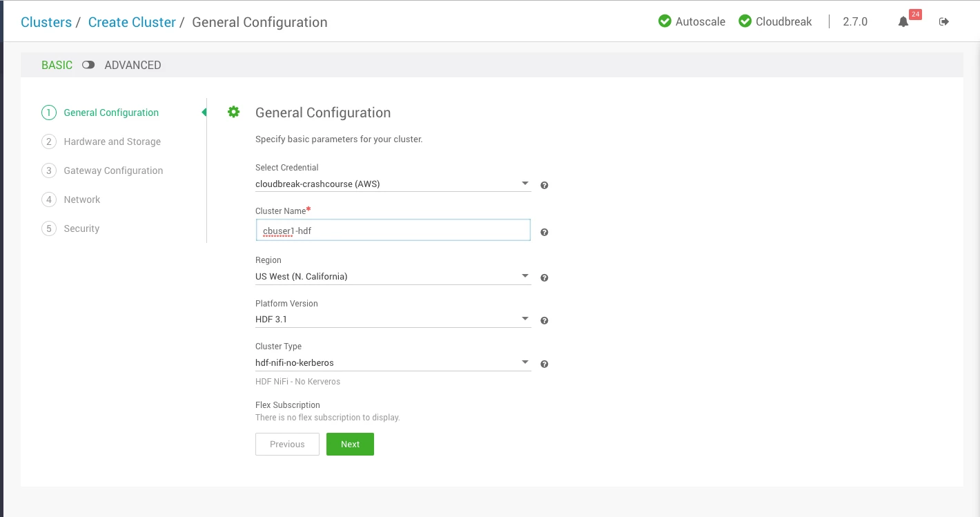Open help for Region
The width and height of the screenshot is (980, 517).
[545, 278]
